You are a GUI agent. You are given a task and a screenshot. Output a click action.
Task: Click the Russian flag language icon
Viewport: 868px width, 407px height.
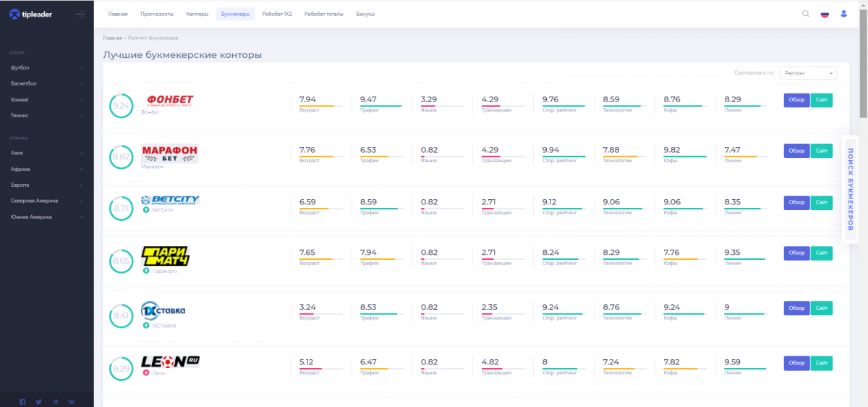(825, 14)
